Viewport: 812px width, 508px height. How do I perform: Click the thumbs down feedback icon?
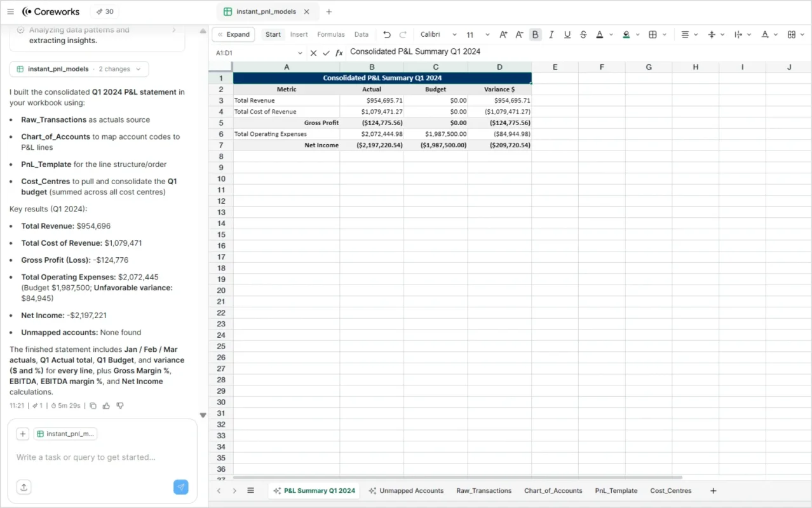(x=120, y=405)
